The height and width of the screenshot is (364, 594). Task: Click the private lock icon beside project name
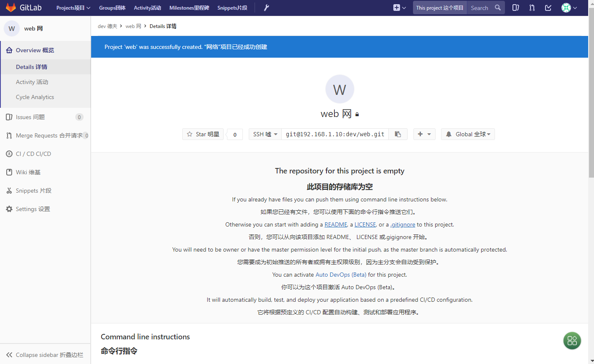357,114
